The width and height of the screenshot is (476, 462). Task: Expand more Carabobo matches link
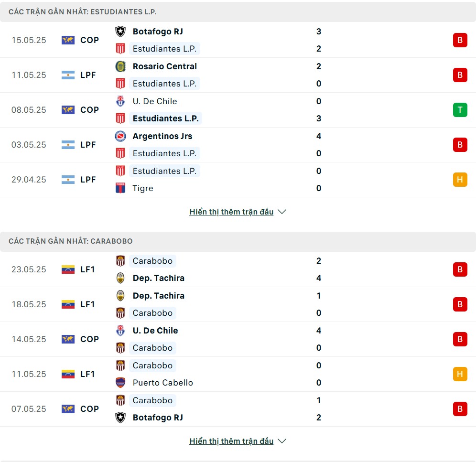[231, 441]
